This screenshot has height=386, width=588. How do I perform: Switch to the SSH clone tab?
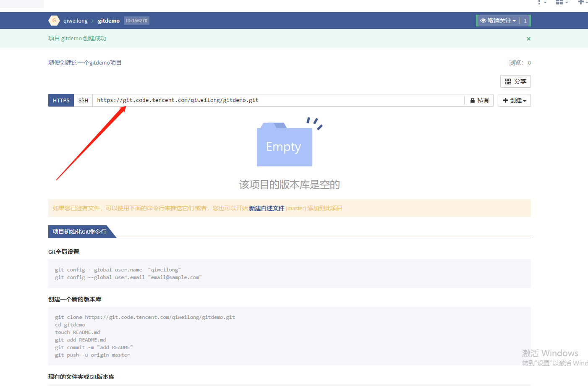[83, 100]
